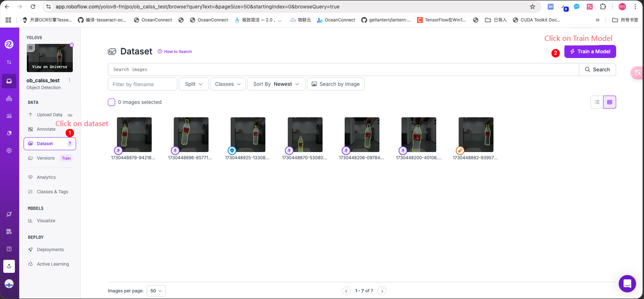Tick the images selected checkbox
The image size is (644, 299).
click(111, 102)
